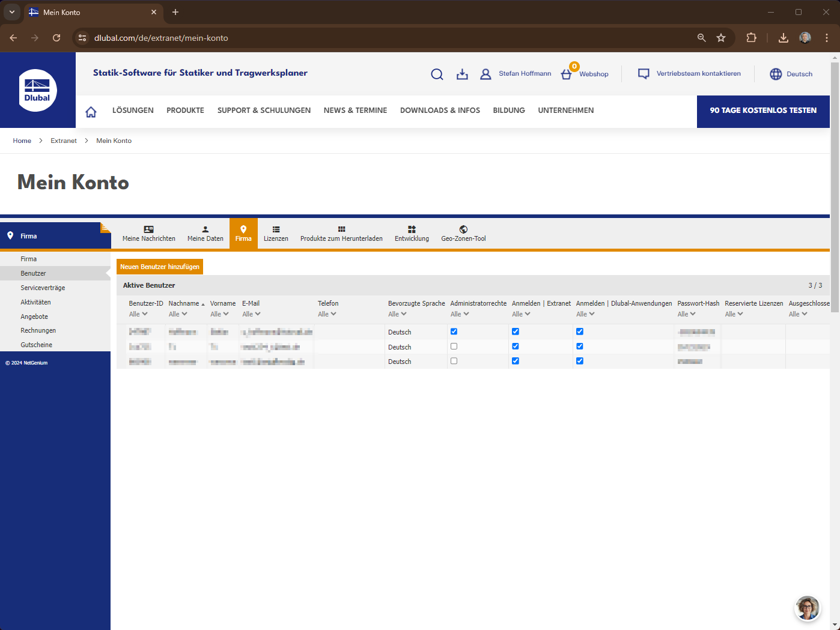Open the SUPPORT & SCHULUNGEN menu

(x=264, y=111)
